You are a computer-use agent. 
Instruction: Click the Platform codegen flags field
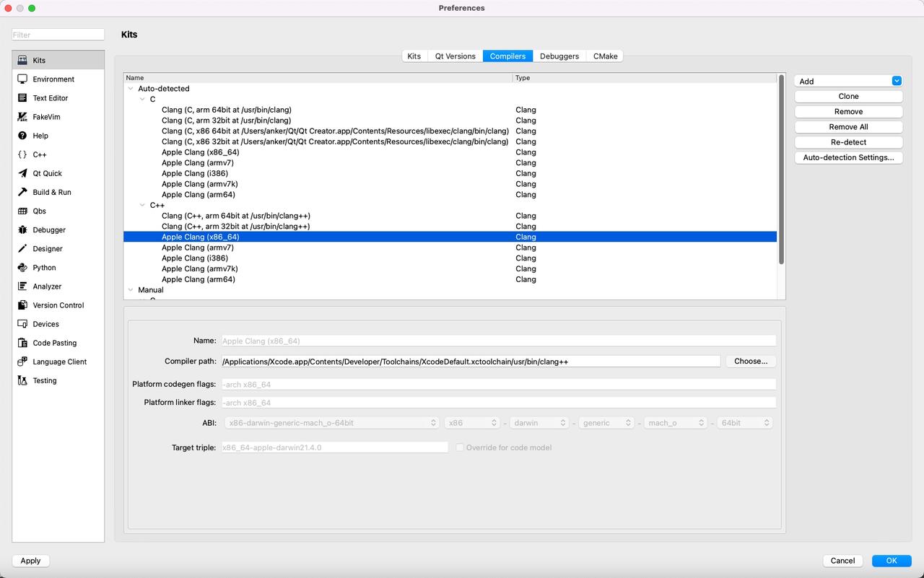(498, 384)
